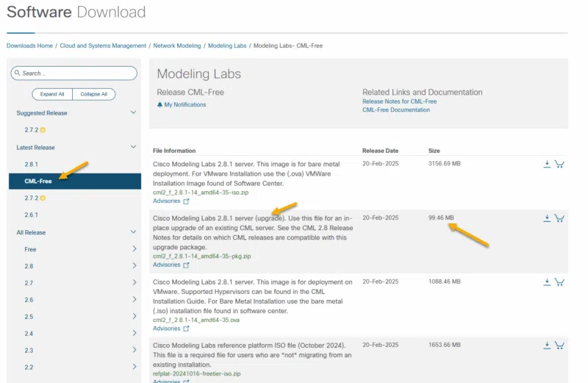This screenshot has height=383, width=588.
Task: Open Release Notes for CML-Free
Action: [399, 101]
